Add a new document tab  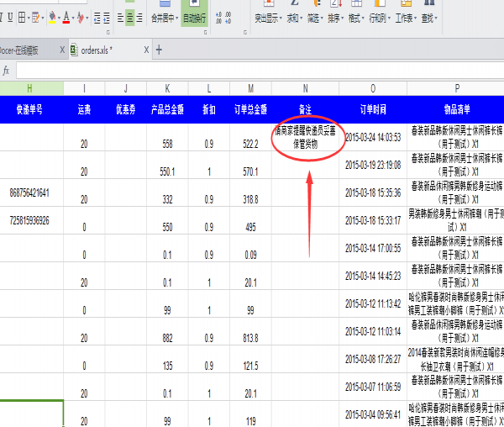coord(159,50)
